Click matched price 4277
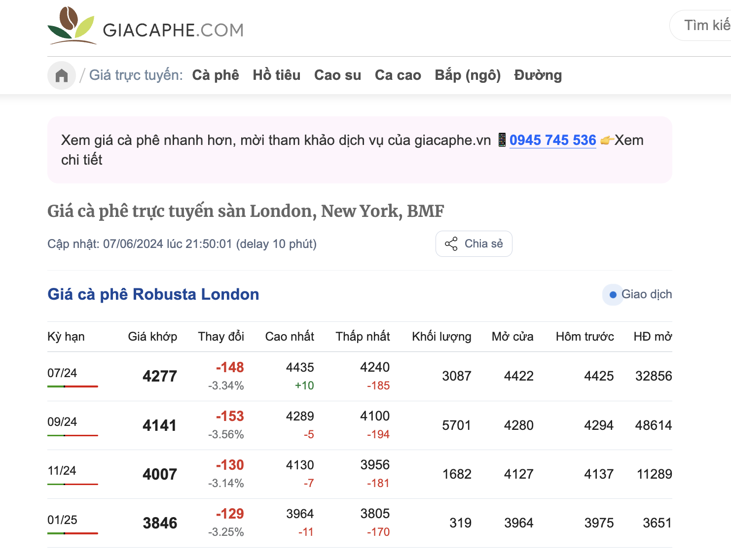The image size is (731, 560). 160,376
